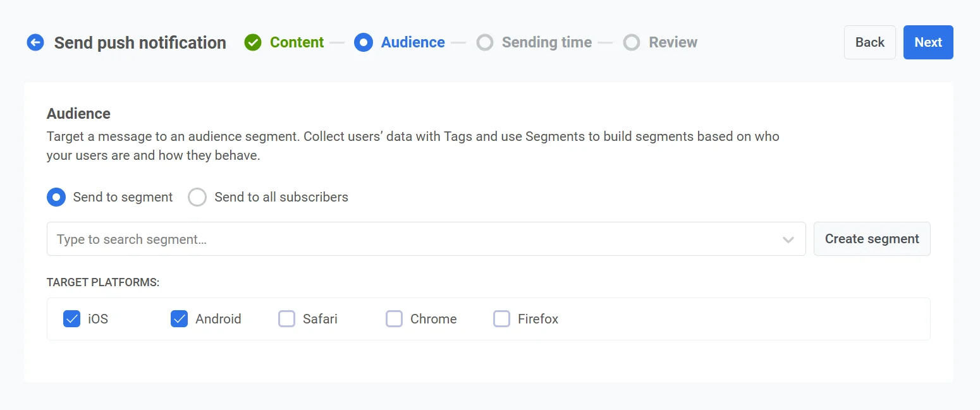Uncheck the iOS platform checkbox
980x410 pixels.
72,319
